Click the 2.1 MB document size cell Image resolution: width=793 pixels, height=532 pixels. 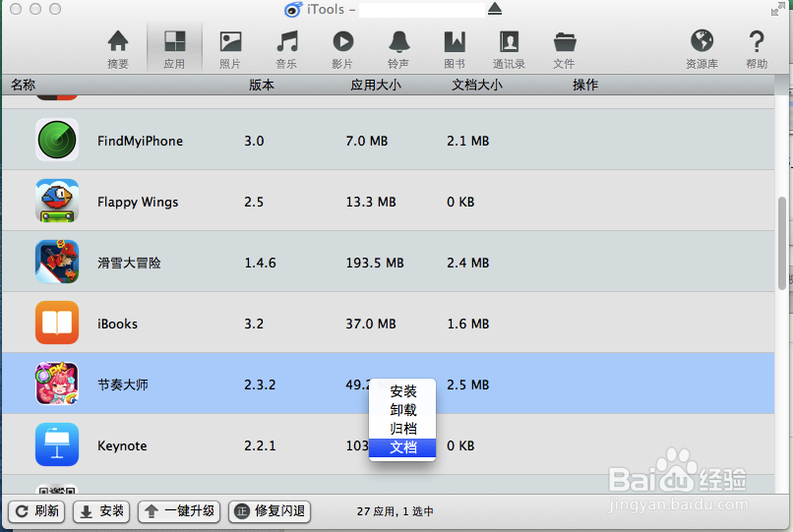click(467, 141)
